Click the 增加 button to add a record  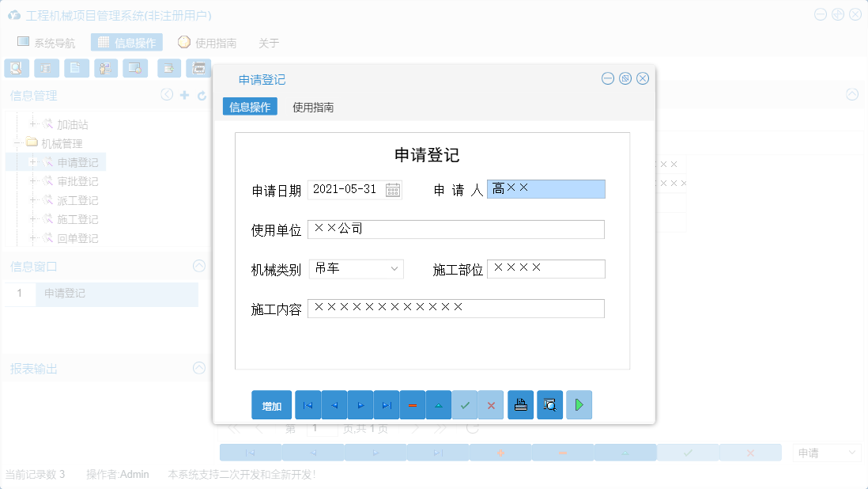271,404
